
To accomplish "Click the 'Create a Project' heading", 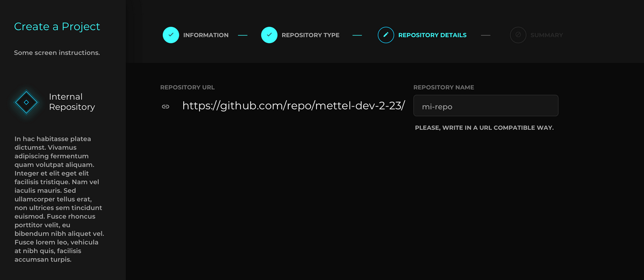I will coord(57,27).
